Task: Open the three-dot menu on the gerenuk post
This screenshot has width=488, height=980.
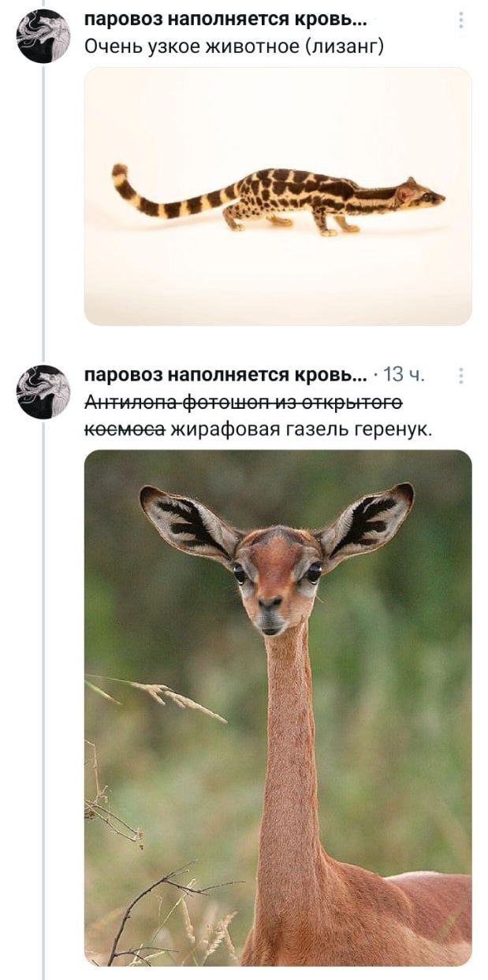Action: 460,376
